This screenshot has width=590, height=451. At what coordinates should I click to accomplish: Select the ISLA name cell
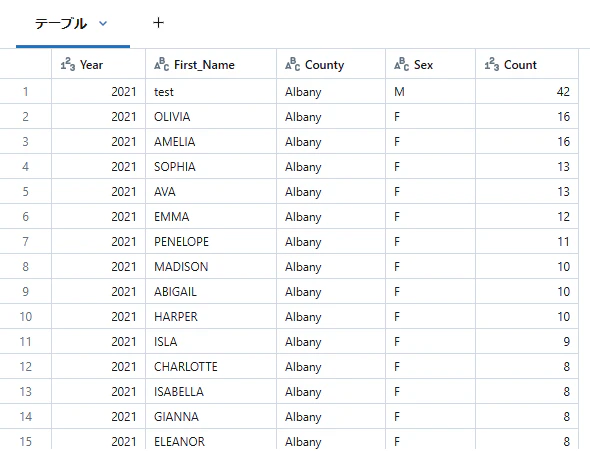pyautogui.click(x=211, y=342)
